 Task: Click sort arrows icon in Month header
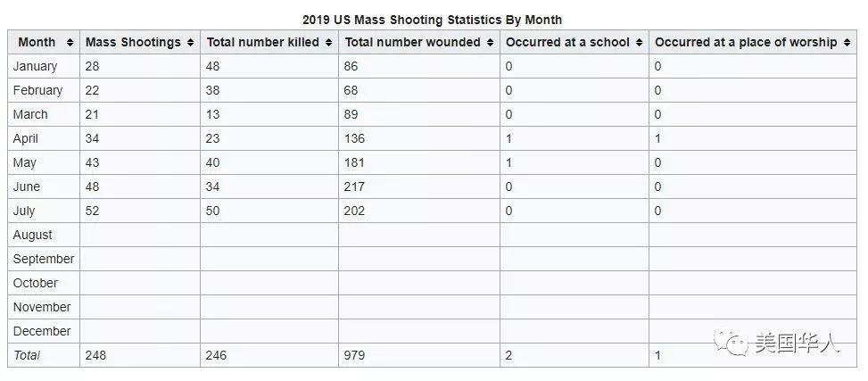(67, 43)
